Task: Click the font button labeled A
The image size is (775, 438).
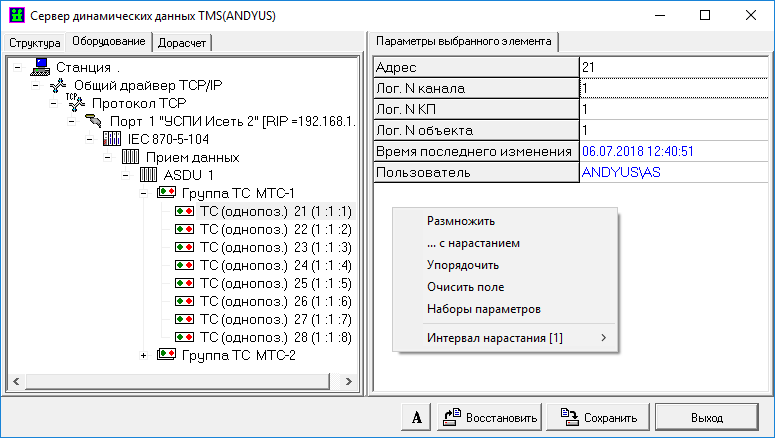Action: coord(416,417)
